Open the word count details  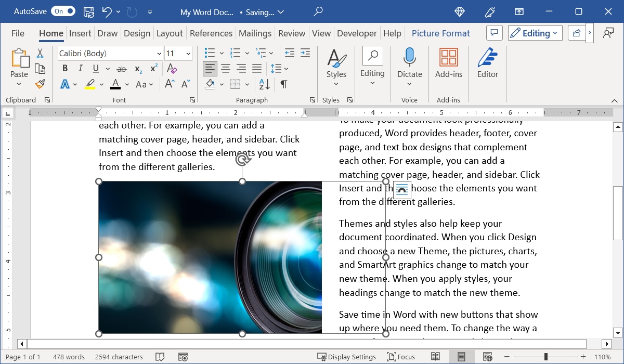69,357
